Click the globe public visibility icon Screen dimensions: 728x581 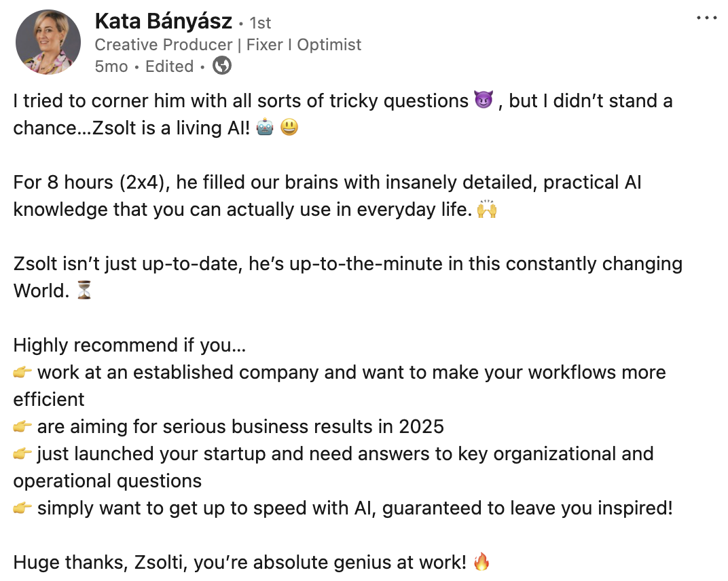pyautogui.click(x=222, y=66)
